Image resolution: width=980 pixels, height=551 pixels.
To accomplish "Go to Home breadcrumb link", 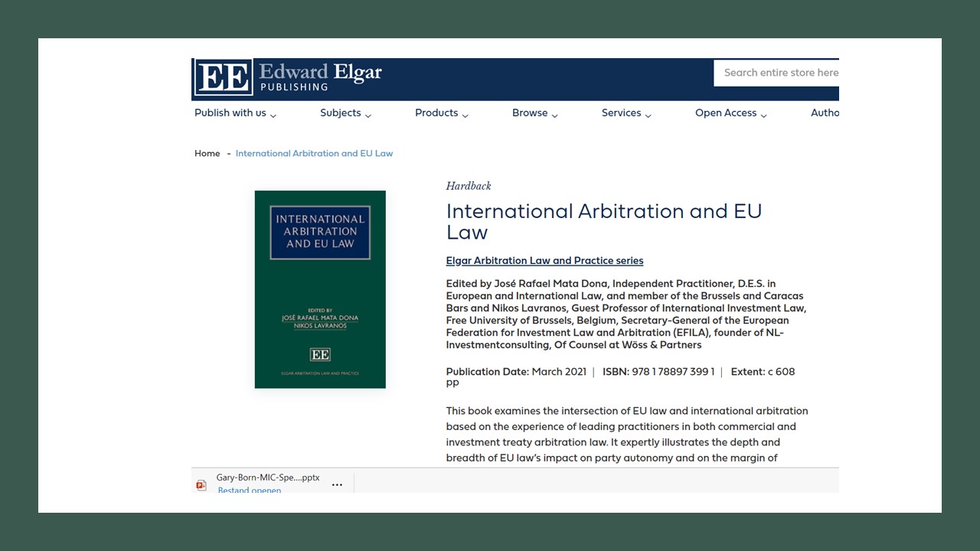I will coord(207,154).
